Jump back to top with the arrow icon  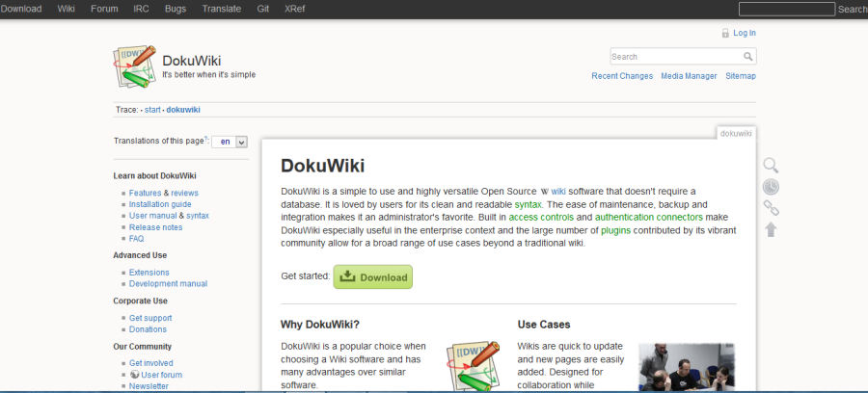(x=772, y=229)
